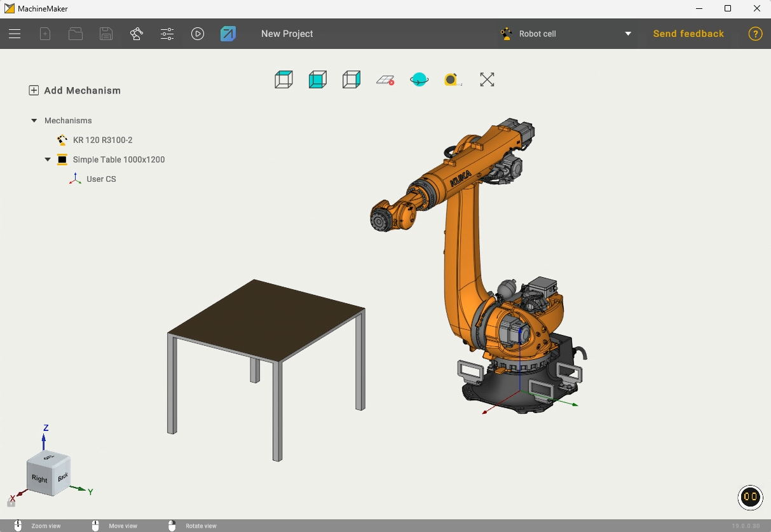This screenshot has height=532, width=771.
Task: Collapse the Mechanisms tree node
Action: [x=34, y=121]
